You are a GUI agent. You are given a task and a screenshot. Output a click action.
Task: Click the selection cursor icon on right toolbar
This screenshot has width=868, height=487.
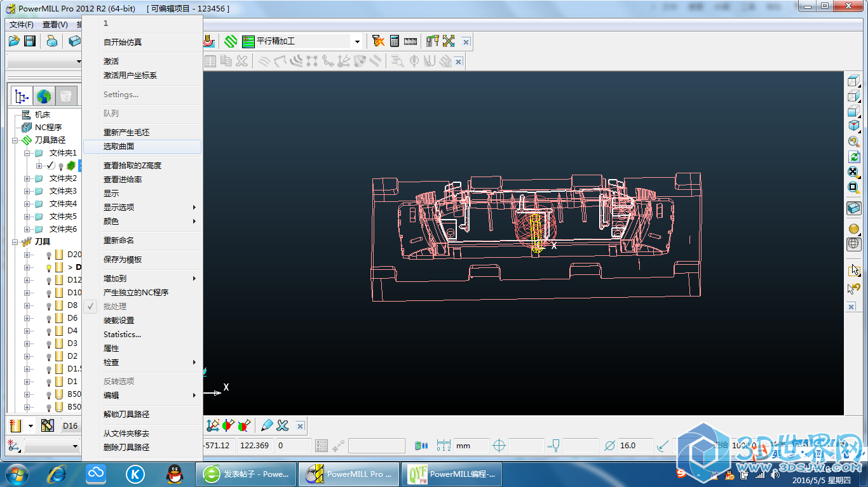[853, 270]
